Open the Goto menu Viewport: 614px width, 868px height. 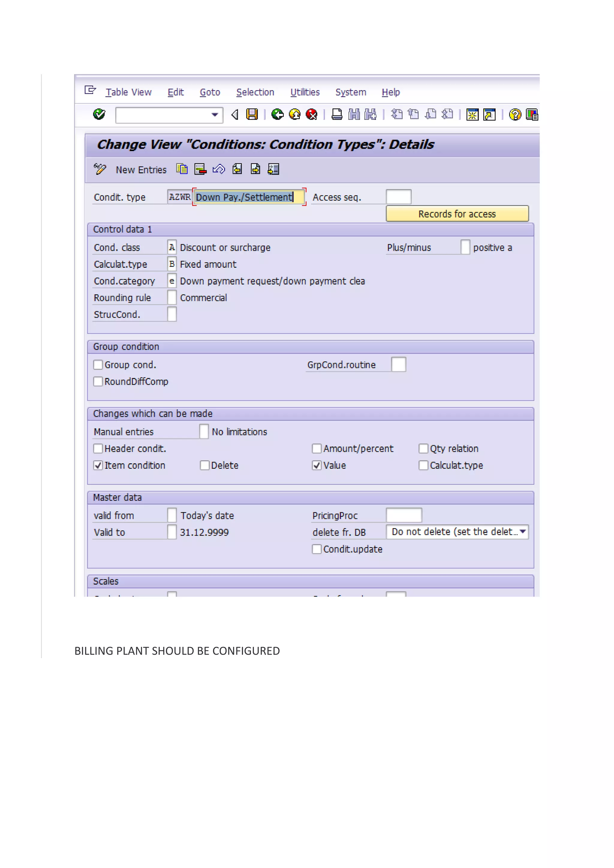point(210,92)
